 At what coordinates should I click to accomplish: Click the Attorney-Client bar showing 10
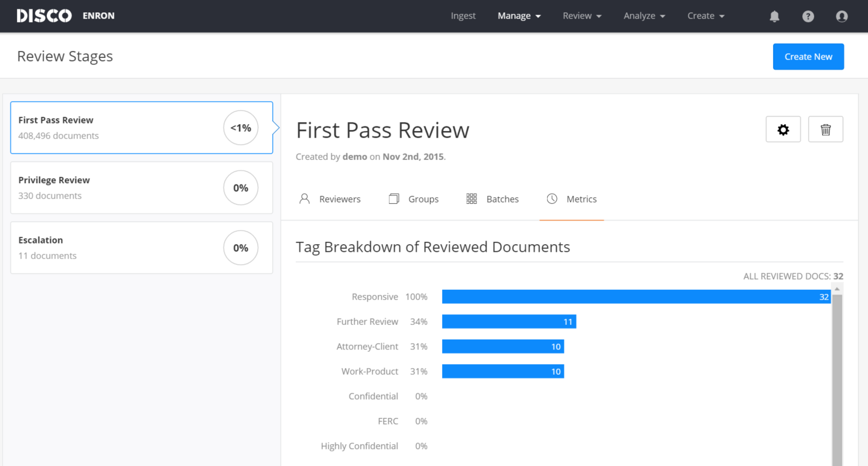pos(503,347)
